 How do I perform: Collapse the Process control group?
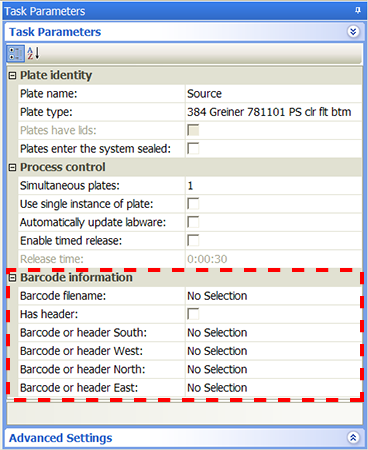[12, 167]
